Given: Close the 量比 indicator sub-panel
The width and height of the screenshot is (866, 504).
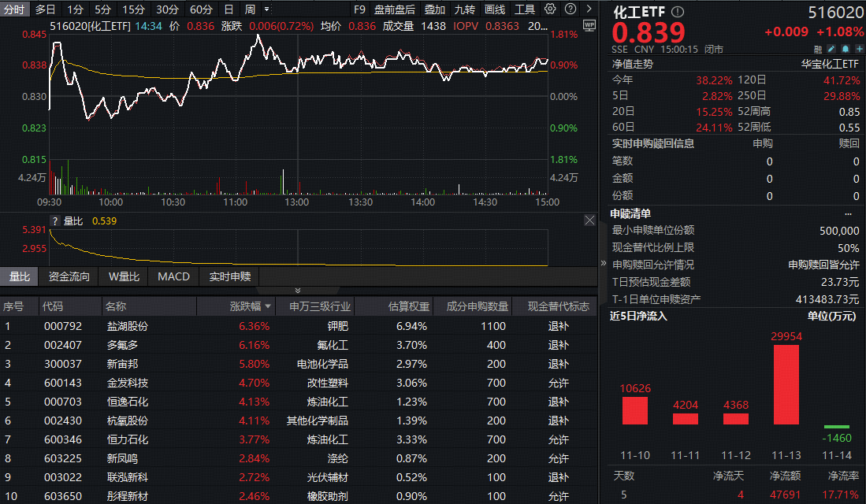Looking at the screenshot, I should pos(589,220).
